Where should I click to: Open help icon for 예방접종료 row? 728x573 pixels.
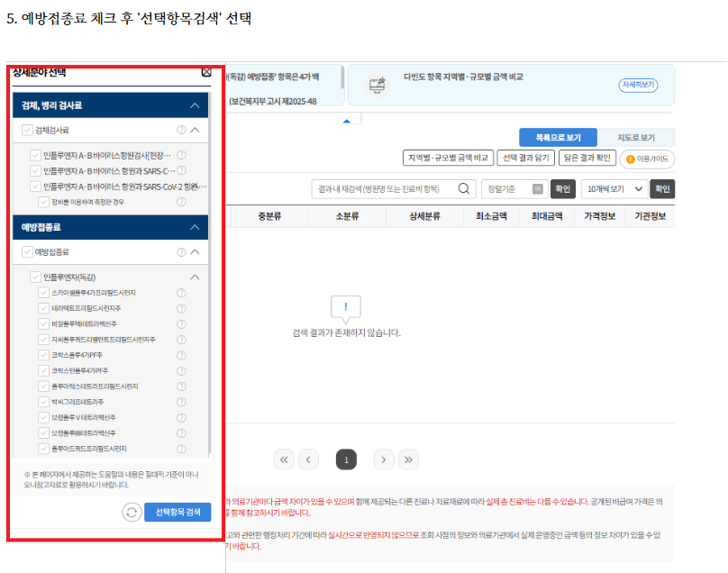point(181,252)
